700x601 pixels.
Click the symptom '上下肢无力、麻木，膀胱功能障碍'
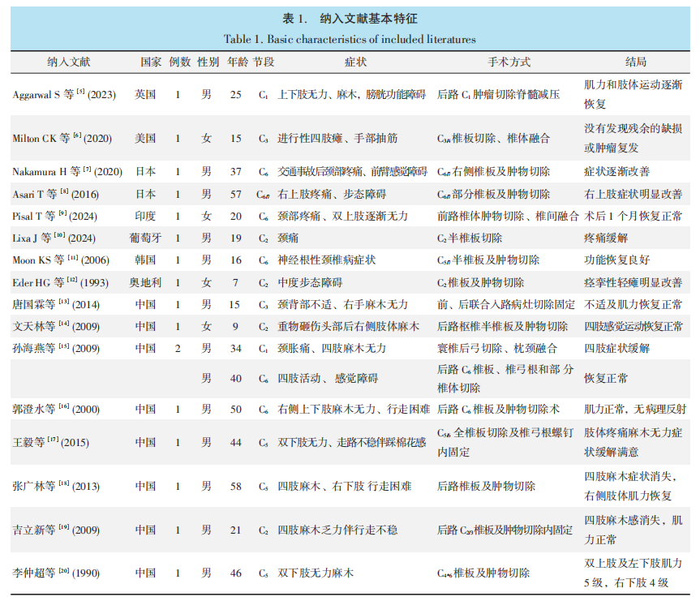click(x=352, y=95)
